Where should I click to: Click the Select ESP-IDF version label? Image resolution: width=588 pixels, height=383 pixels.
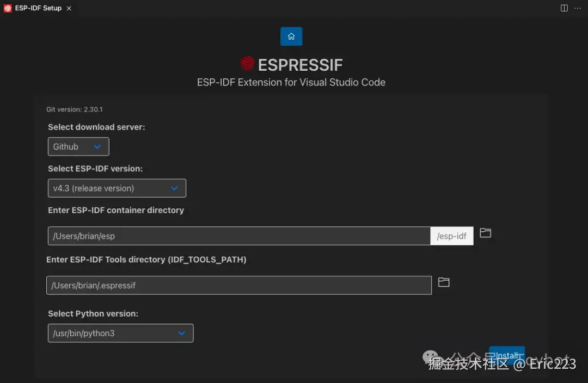click(x=95, y=169)
